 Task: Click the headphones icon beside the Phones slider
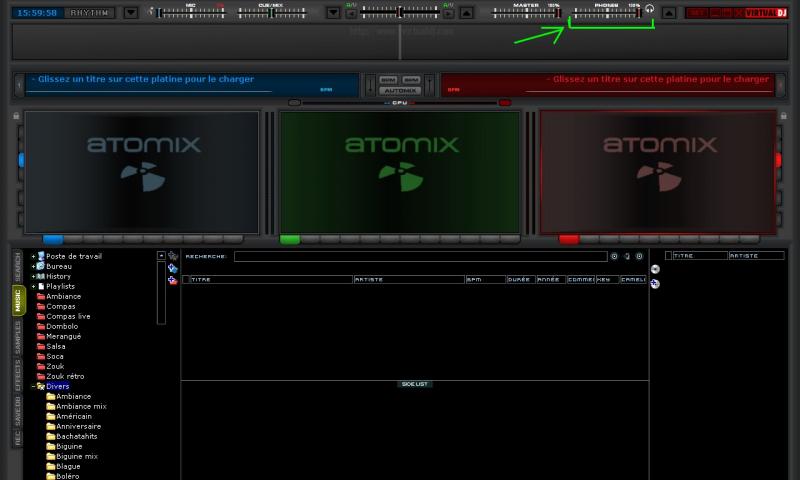[x=649, y=12]
